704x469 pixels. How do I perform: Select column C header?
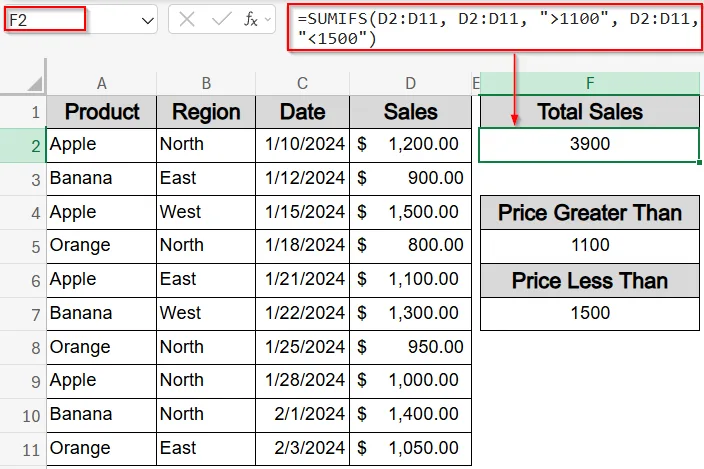(x=303, y=83)
